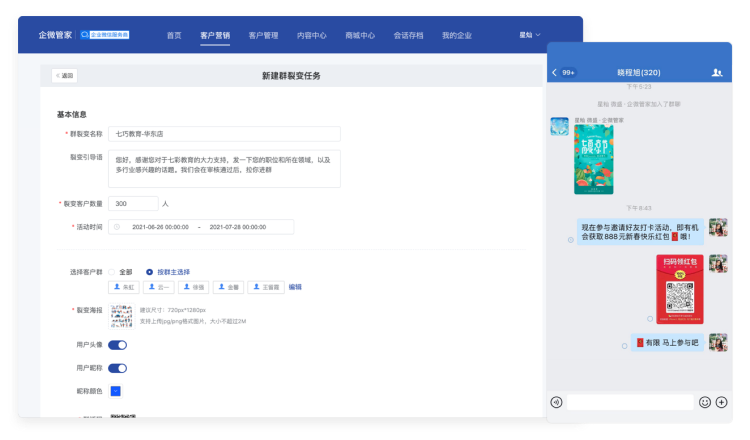Image resolution: width=750 pixels, height=440 pixels.
Task: Click the 返回 back button
Action: (x=64, y=76)
